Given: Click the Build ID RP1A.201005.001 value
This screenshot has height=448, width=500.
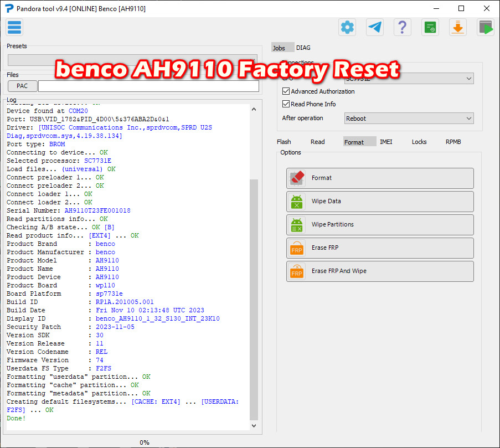Looking at the screenshot, I should point(125,302).
